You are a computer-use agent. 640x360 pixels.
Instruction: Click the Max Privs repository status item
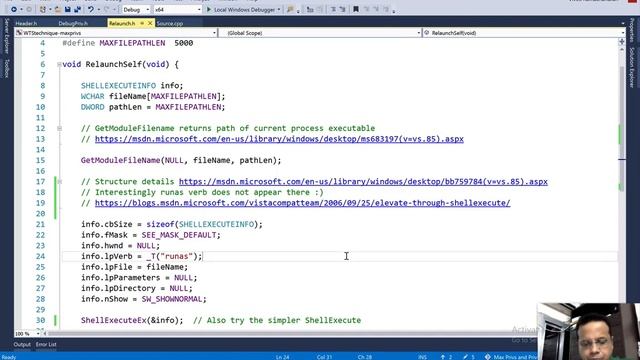point(511,357)
